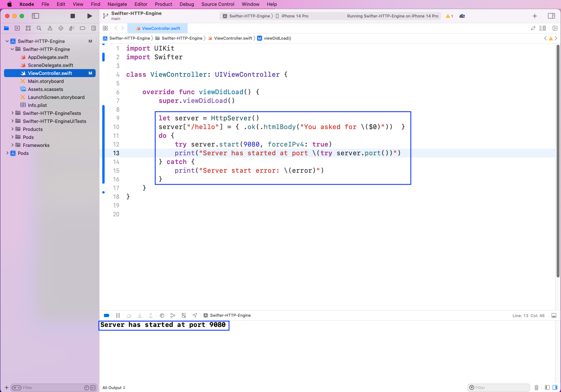This screenshot has width=561, height=392.
Task: Toggle the Navigator sidebar icon in toolbar
Action: click(x=35, y=16)
